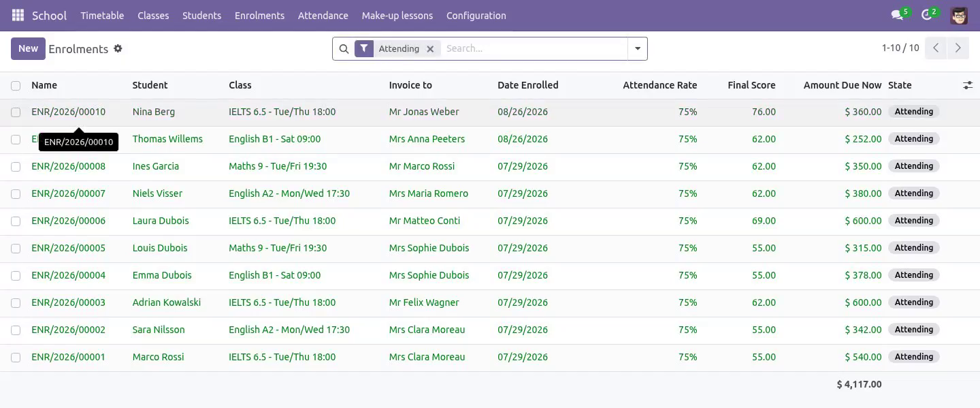Screen dimensions: 980x408
Task: Open the Make-up lessons menu
Action: [x=397, y=15]
